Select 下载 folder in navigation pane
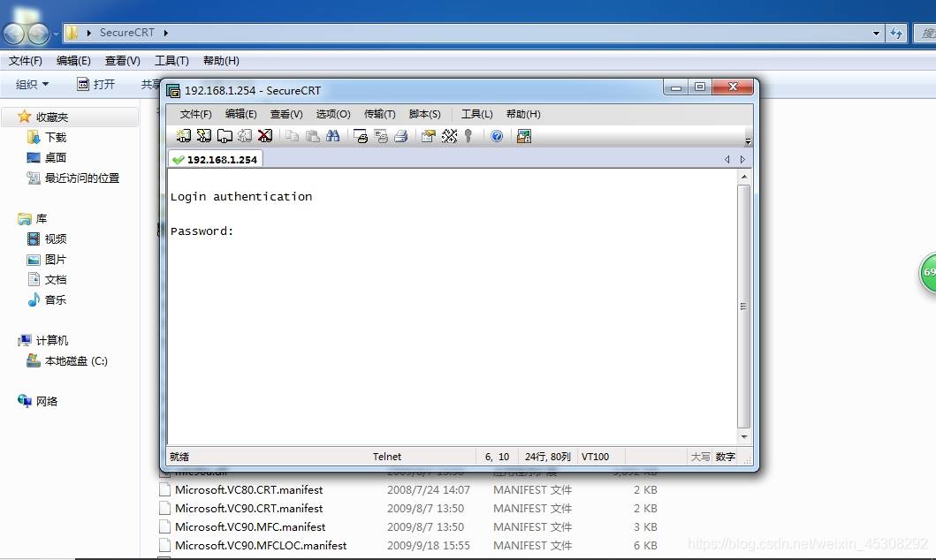This screenshot has width=936, height=560. pos(56,137)
